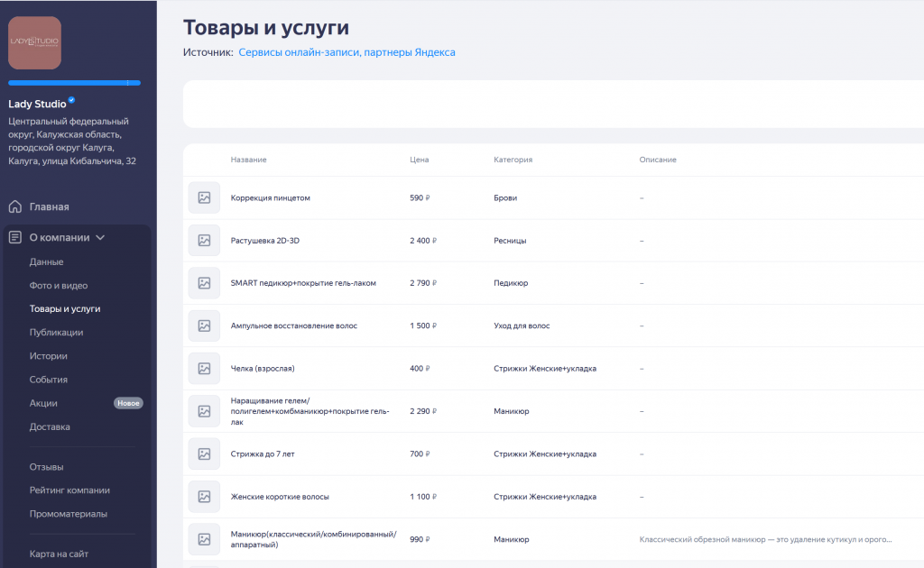924x568 pixels.
Task: Open the Истории section
Action: (49, 356)
